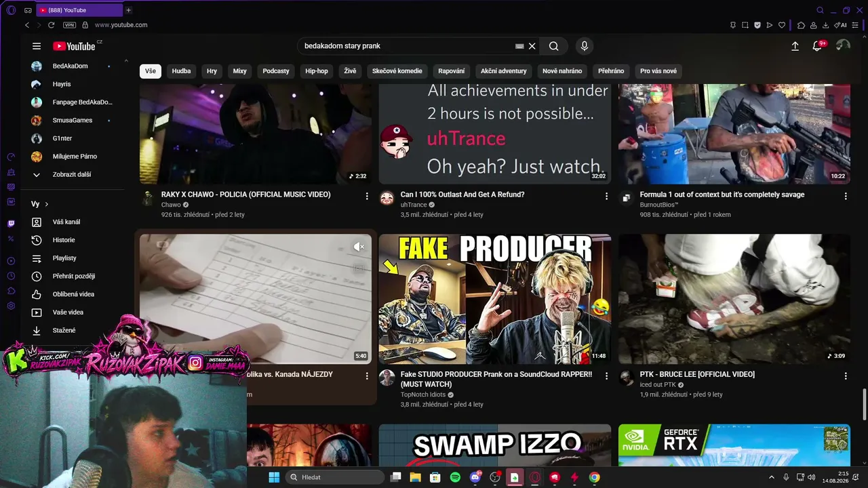Select the Hry filter chip
Viewport: 868px width, 488px height.
click(x=212, y=71)
